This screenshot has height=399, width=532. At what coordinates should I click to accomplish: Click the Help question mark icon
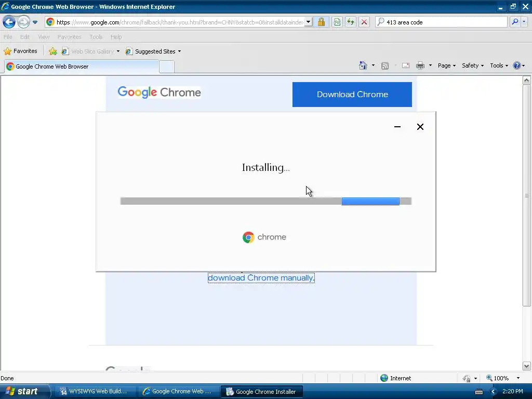click(x=517, y=65)
